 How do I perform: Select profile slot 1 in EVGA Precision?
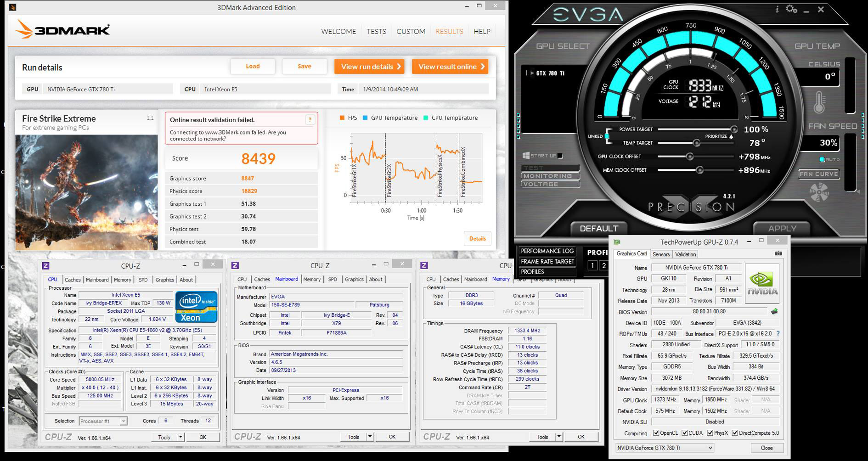(592, 265)
